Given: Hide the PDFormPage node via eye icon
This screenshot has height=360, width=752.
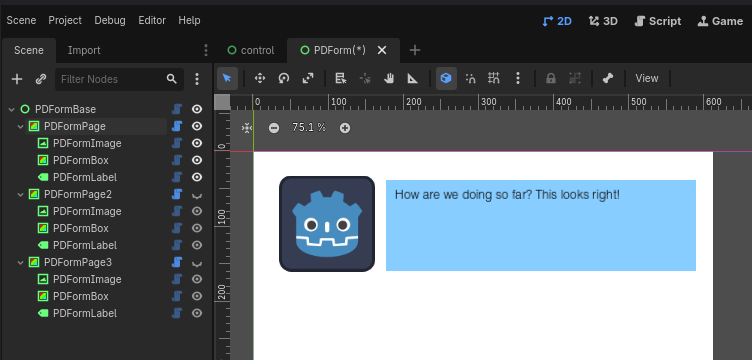Looking at the screenshot, I should click(x=197, y=126).
